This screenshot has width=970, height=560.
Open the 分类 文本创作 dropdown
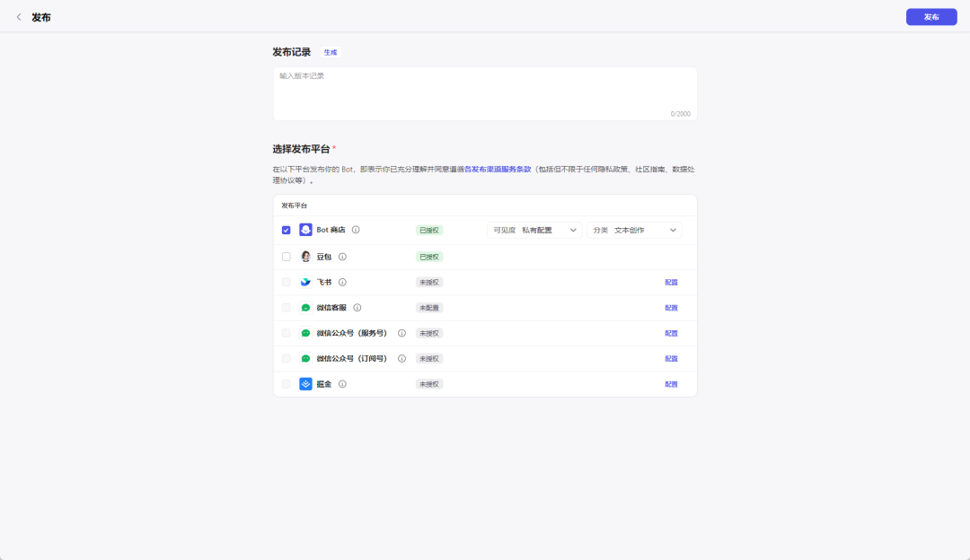point(634,230)
